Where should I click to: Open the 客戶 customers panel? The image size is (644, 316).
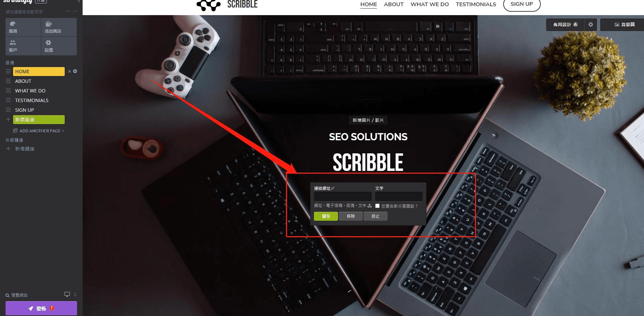pyautogui.click(x=23, y=46)
